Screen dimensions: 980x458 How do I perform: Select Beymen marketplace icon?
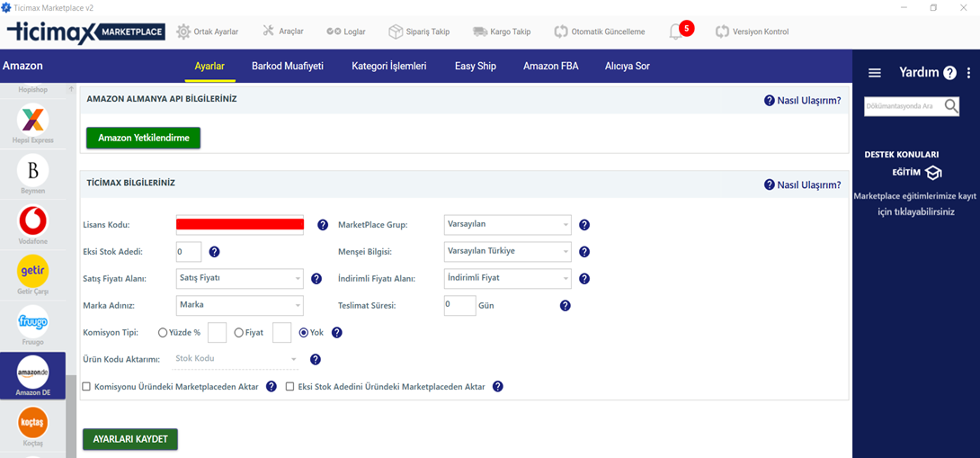pos(33,169)
